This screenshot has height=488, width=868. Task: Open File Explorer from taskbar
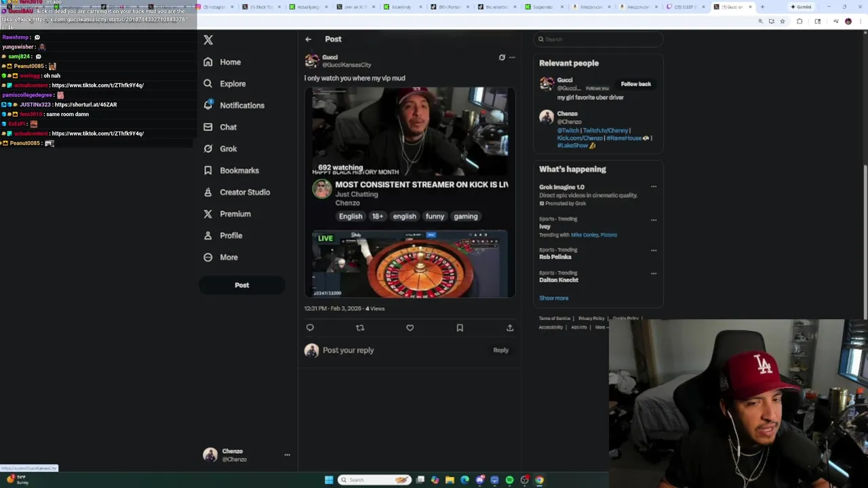(450, 480)
